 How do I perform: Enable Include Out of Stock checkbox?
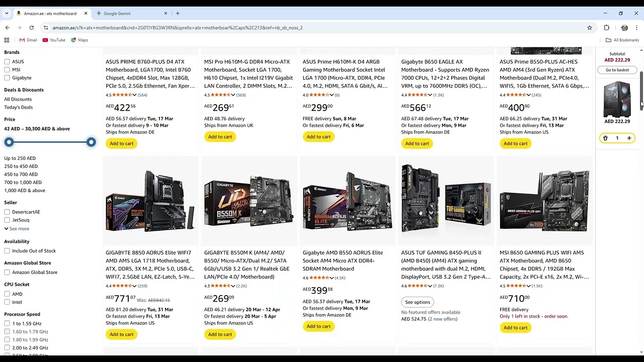(x=7, y=251)
